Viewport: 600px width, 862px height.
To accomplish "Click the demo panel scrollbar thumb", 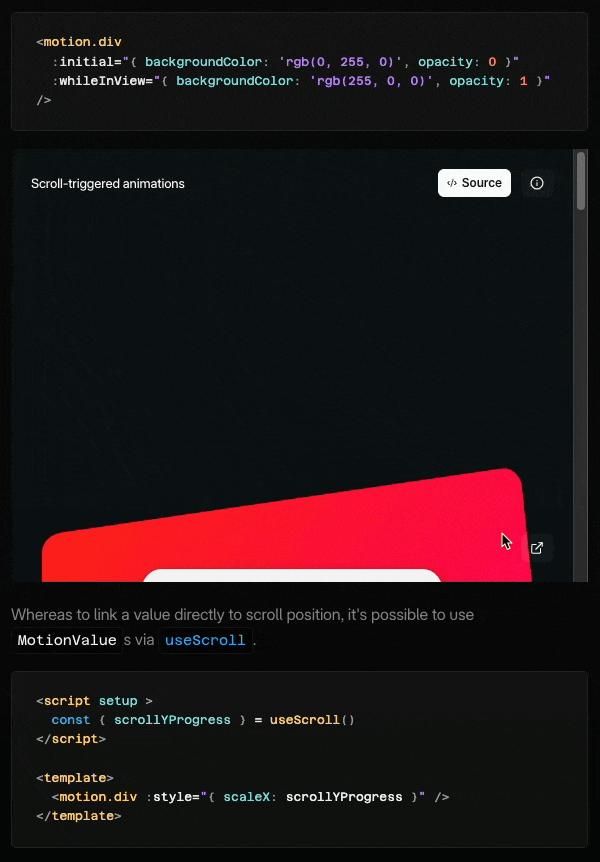I will pyautogui.click(x=581, y=180).
